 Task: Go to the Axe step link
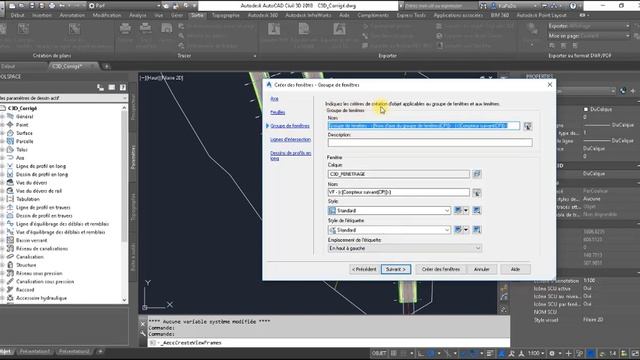tap(274, 99)
